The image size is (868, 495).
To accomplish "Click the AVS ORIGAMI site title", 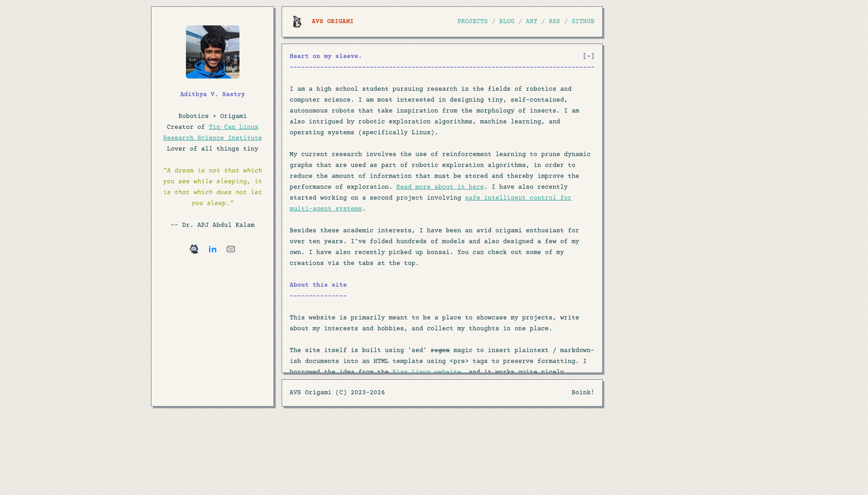I will click(x=332, y=22).
